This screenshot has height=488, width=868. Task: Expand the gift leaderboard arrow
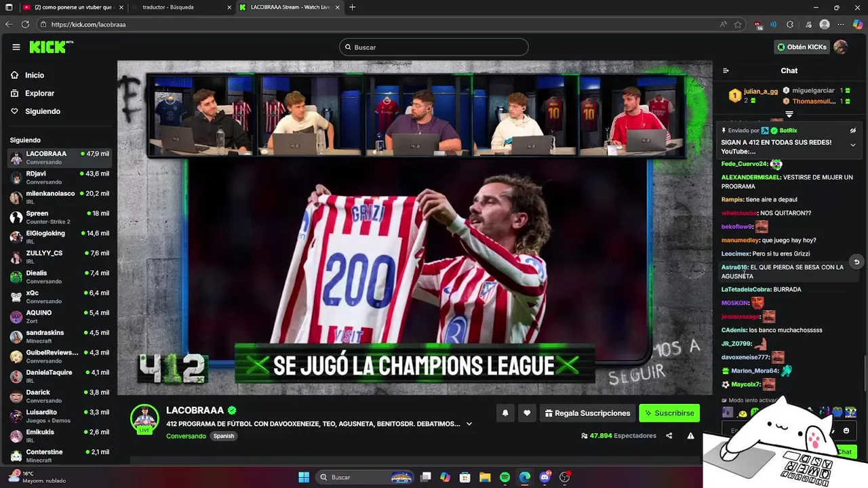point(789,115)
